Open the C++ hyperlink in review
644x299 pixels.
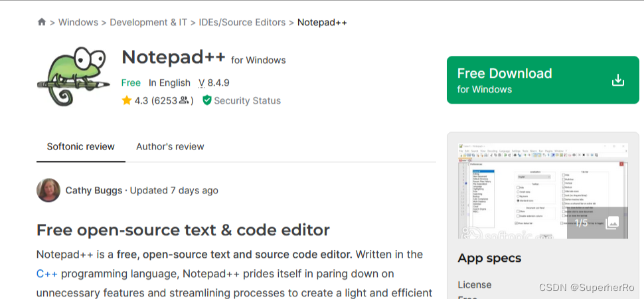pyautogui.click(x=47, y=274)
